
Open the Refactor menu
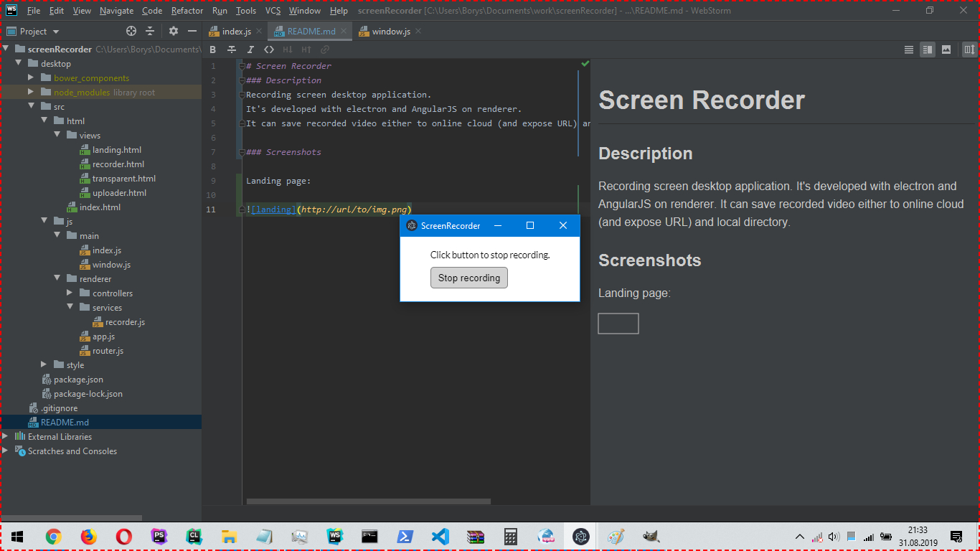pos(187,11)
